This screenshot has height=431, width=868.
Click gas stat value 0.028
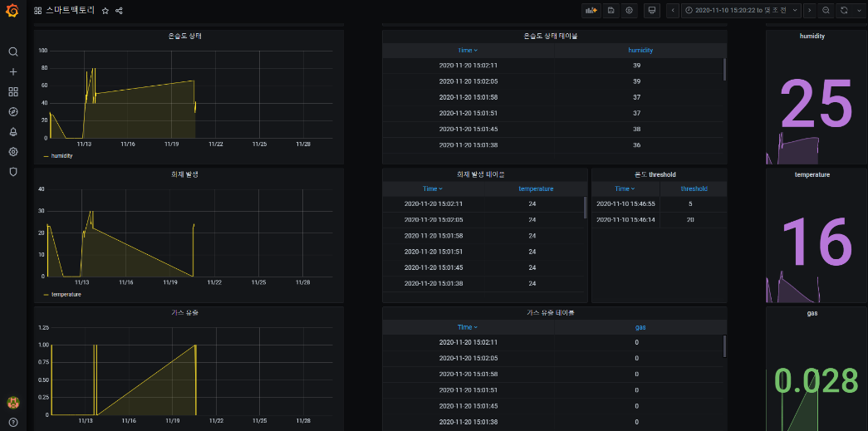[816, 380]
